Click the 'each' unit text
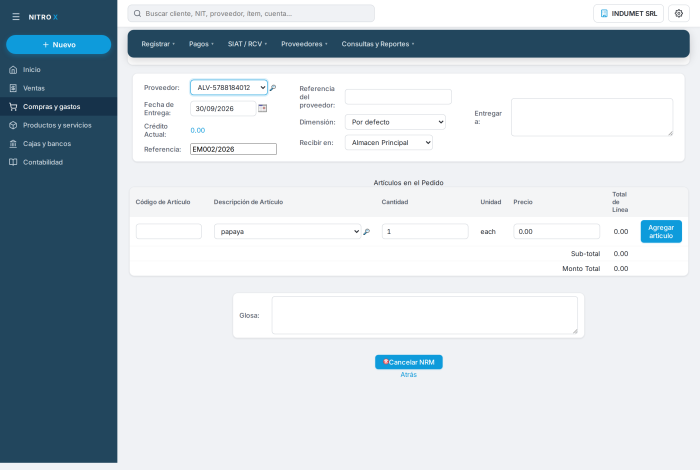 [x=488, y=232]
